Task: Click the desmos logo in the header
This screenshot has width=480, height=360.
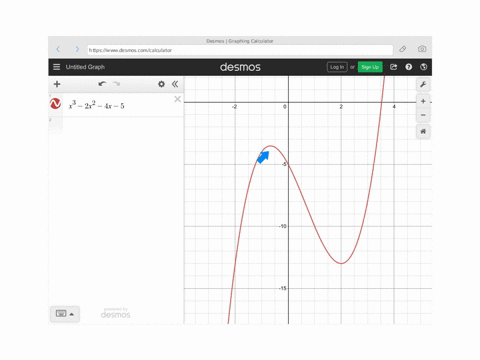Action: 240,67
